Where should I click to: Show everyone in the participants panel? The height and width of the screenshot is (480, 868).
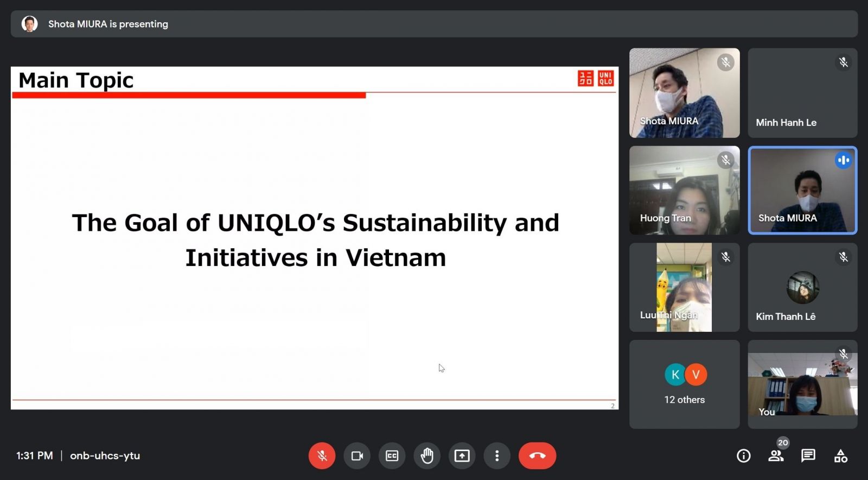[776, 456]
